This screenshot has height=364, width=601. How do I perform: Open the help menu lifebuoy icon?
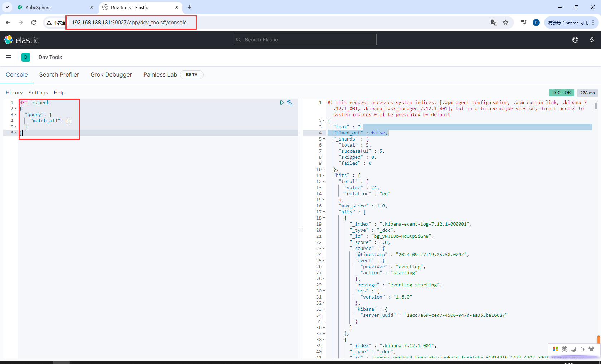[x=575, y=40]
